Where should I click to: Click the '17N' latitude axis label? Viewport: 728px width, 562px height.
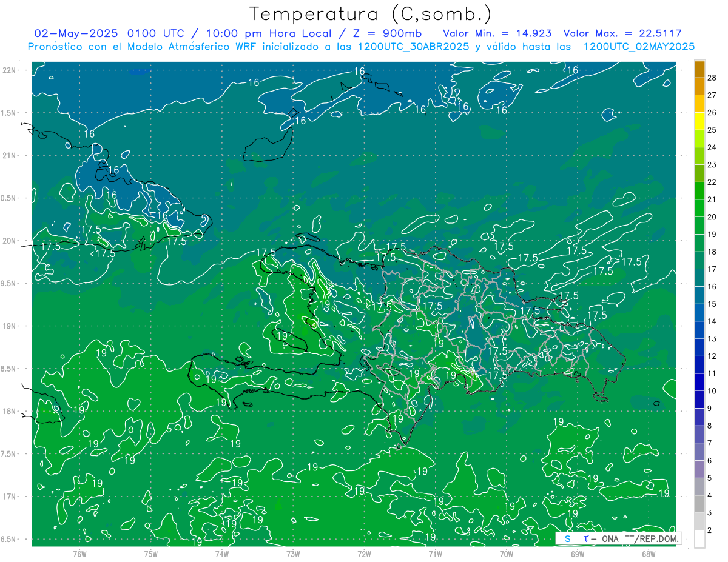tap(9, 497)
